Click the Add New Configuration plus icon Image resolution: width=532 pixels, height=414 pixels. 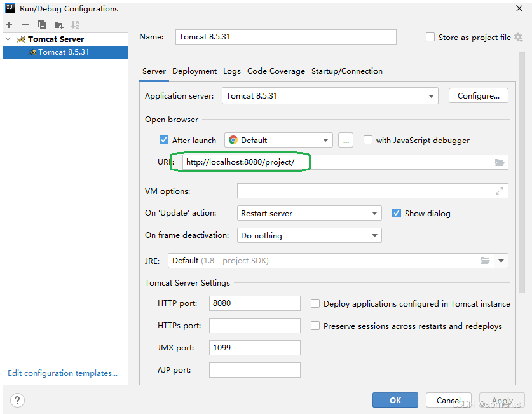(x=9, y=25)
